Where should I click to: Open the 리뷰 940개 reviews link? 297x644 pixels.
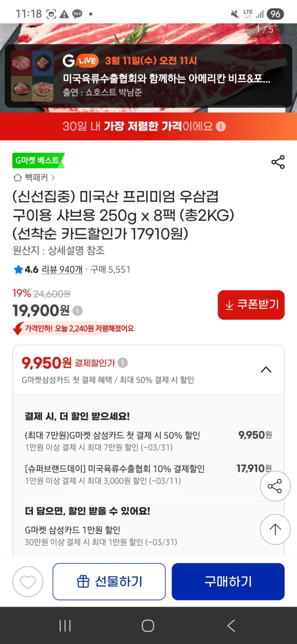(x=62, y=269)
